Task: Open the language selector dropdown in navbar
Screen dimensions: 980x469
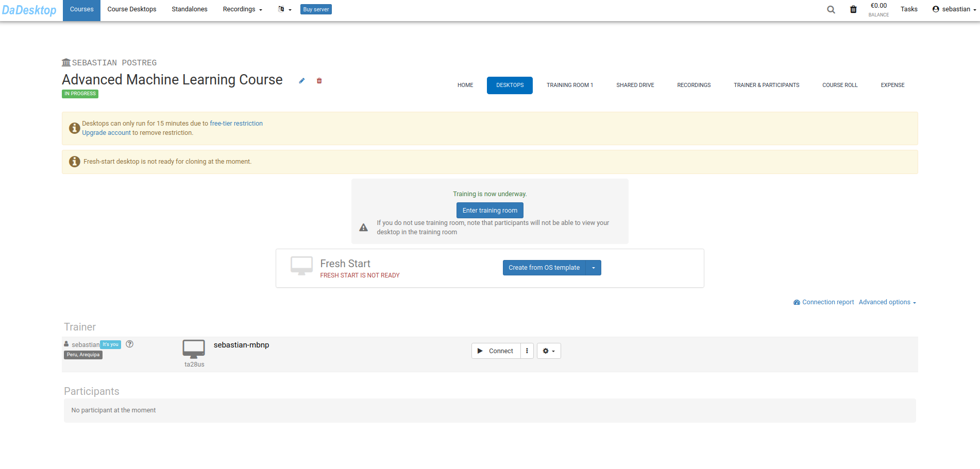Action: (x=284, y=10)
